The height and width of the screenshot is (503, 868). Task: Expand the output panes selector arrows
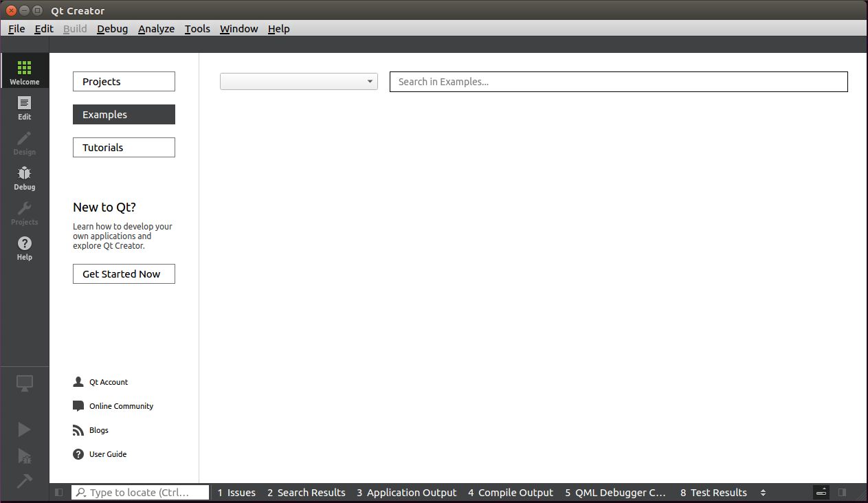[763, 493]
